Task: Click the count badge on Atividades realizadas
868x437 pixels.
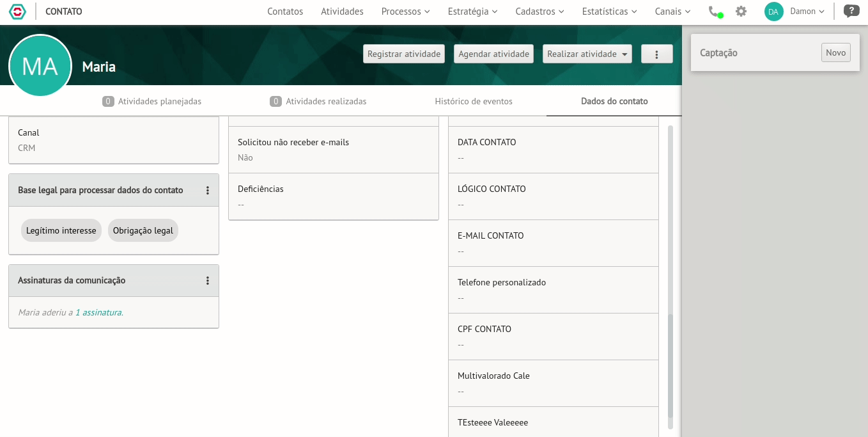Action: point(275,101)
